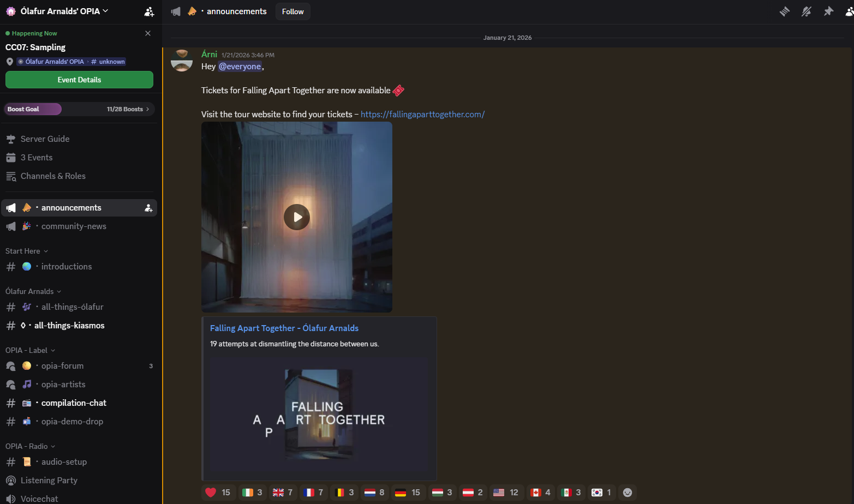Dismiss the Happening Now event banner
854x504 pixels.
point(148,33)
